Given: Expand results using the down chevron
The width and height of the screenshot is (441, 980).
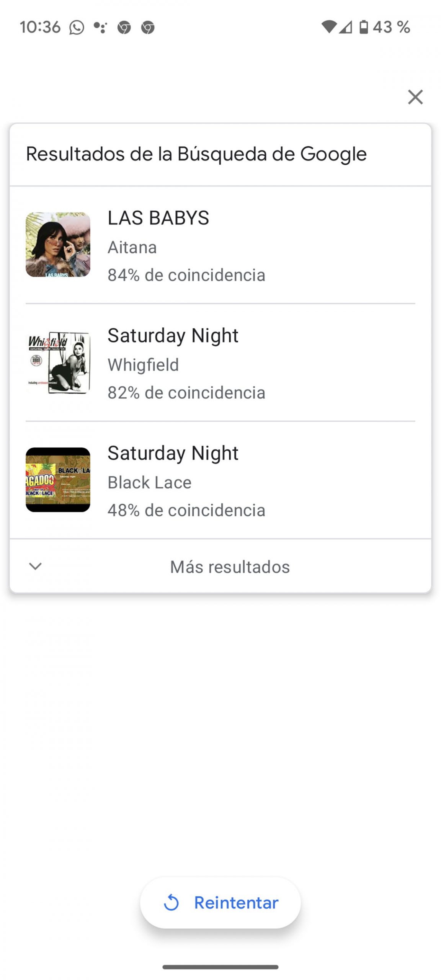Looking at the screenshot, I should 35,566.
